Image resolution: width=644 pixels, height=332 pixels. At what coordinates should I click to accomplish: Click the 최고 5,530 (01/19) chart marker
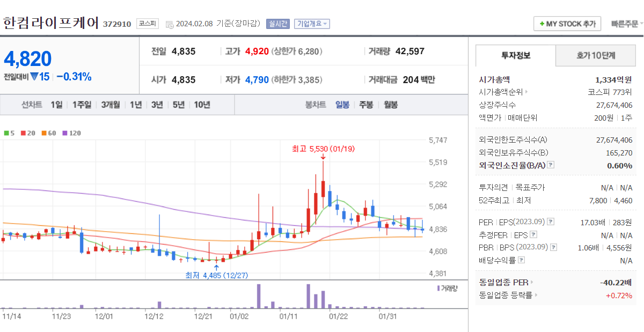point(323,149)
